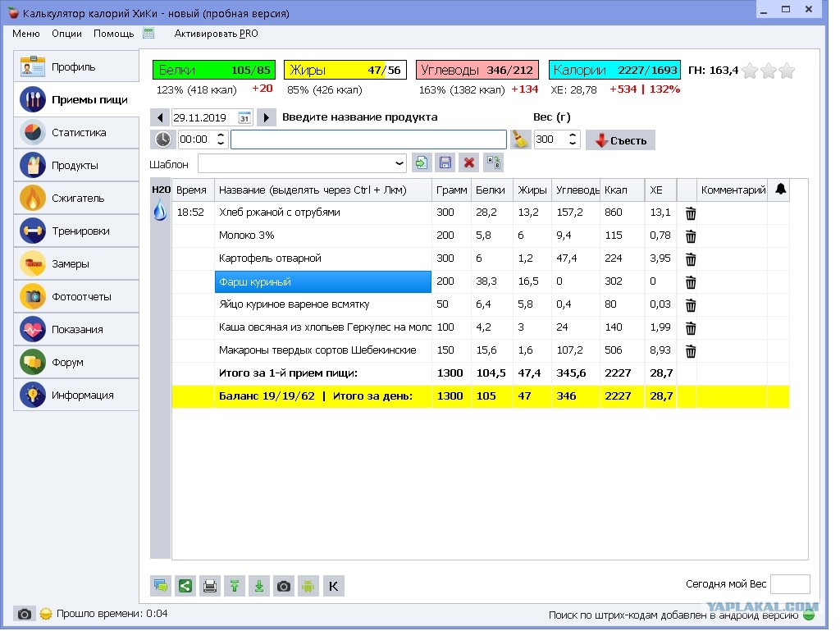840x631 pixels.
Task: Open the Сжигатель section
Action: pos(76,199)
